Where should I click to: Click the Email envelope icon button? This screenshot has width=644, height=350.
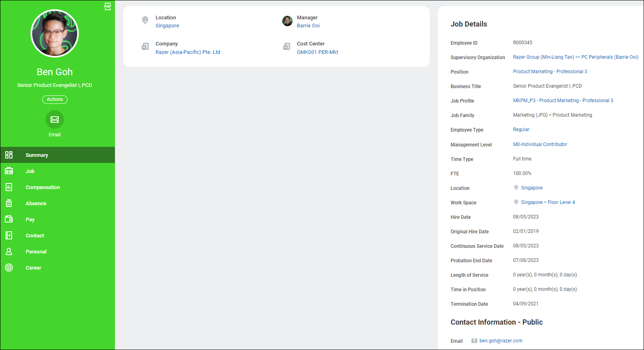coord(55,119)
